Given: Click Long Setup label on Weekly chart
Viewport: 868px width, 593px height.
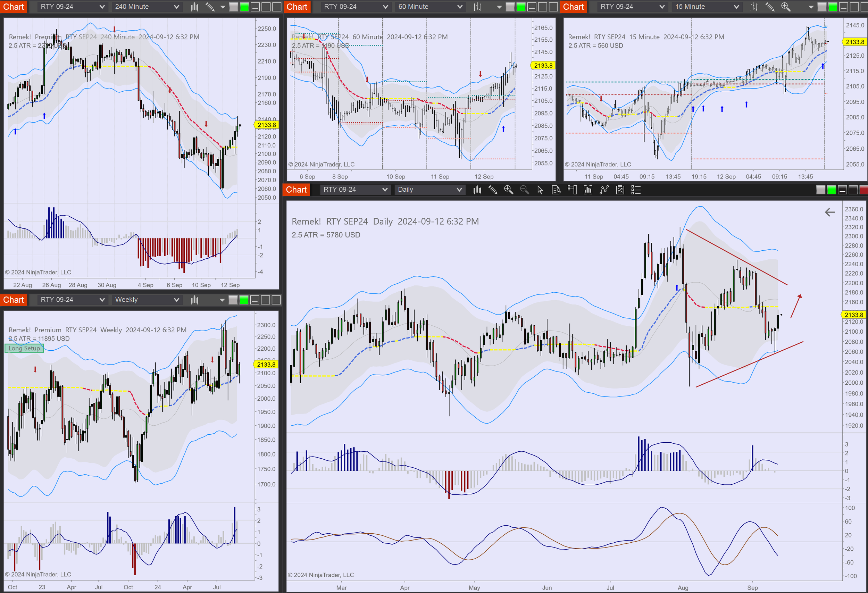Looking at the screenshot, I should point(24,349).
